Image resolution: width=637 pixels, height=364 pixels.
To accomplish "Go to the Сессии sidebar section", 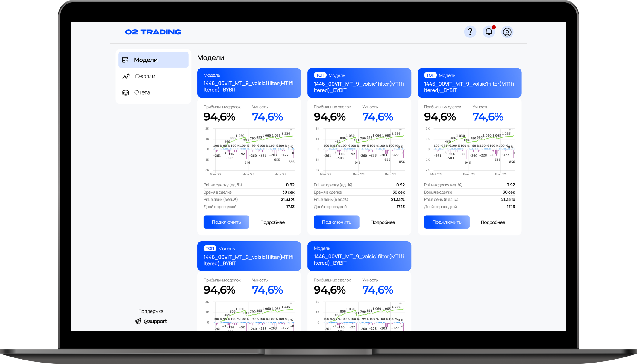I will pyautogui.click(x=145, y=76).
